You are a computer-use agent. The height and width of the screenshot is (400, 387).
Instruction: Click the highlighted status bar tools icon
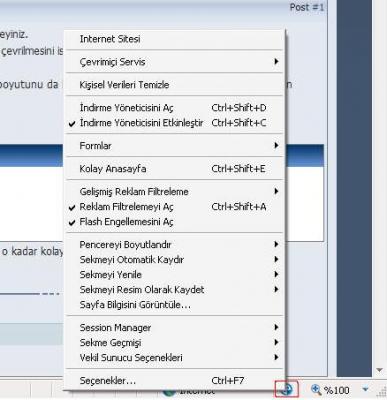[x=286, y=389]
